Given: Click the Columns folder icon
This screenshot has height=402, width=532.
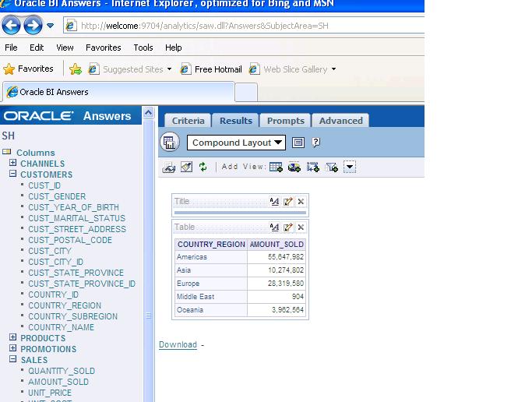Looking at the screenshot, I should coord(7,152).
